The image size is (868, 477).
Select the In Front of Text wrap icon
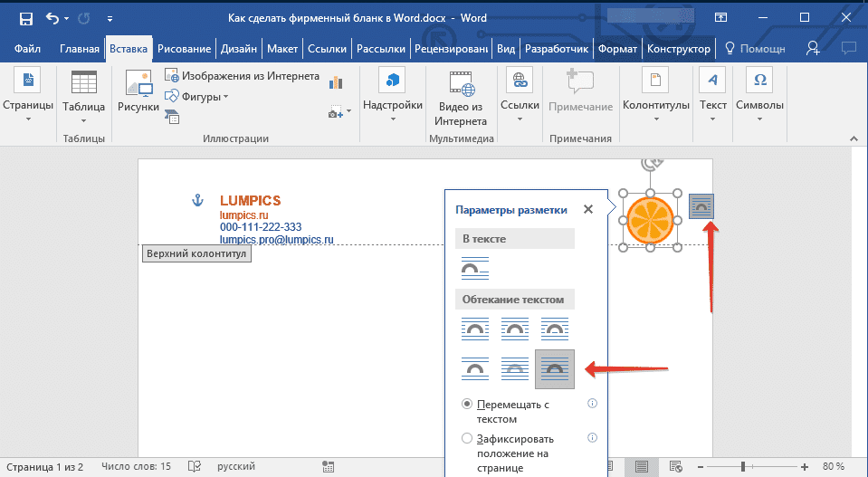coord(554,368)
